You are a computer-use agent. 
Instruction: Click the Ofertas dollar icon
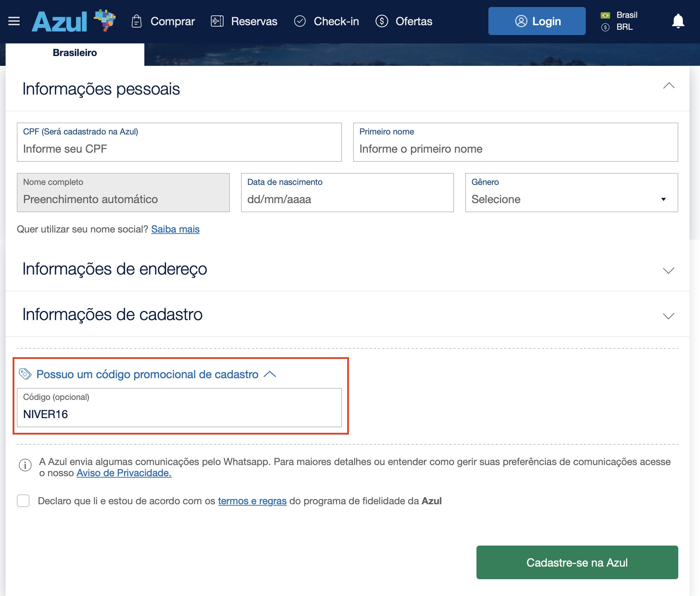[382, 21]
